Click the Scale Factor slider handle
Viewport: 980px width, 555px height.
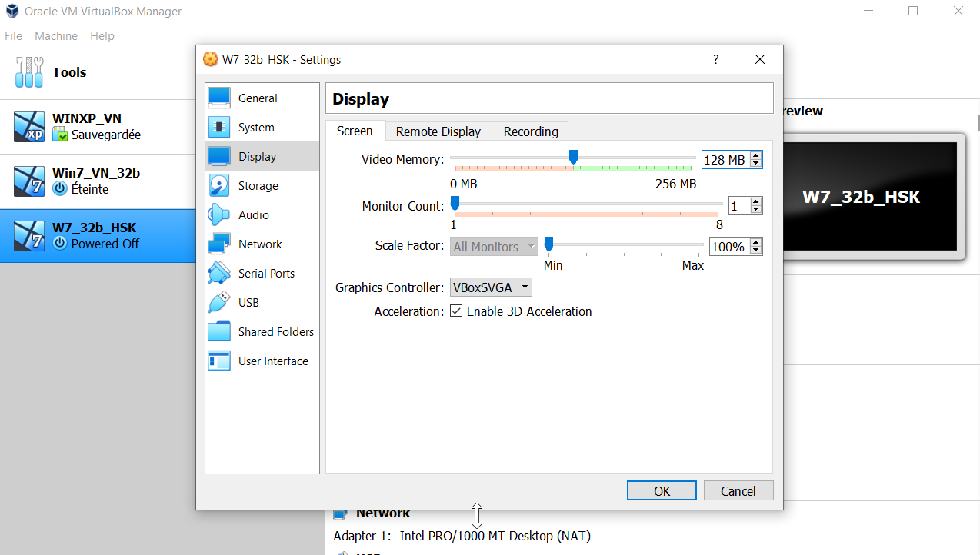(548, 244)
